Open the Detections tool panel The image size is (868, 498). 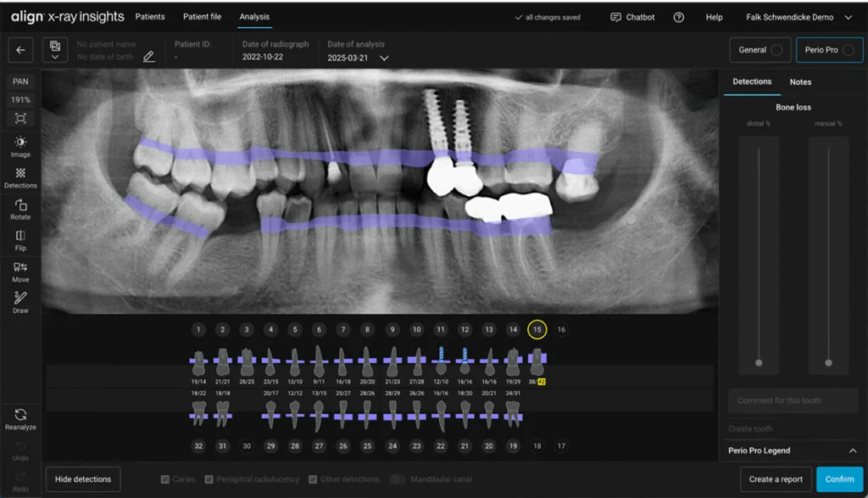(x=19, y=178)
